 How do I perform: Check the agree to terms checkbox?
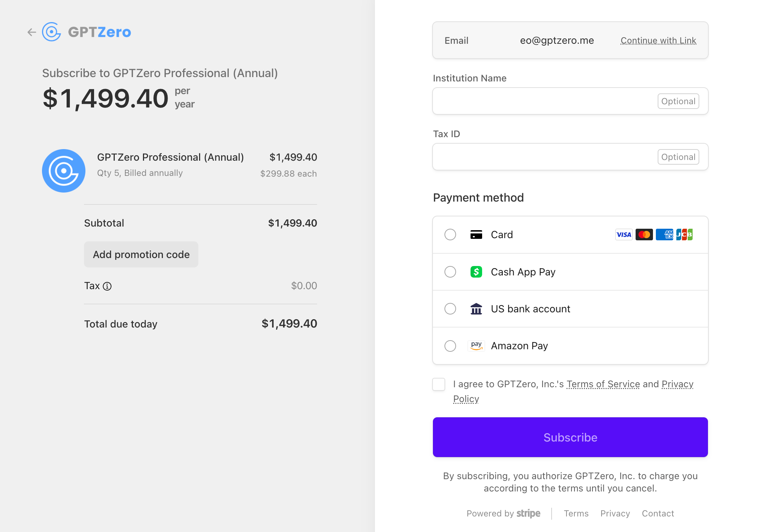point(439,384)
